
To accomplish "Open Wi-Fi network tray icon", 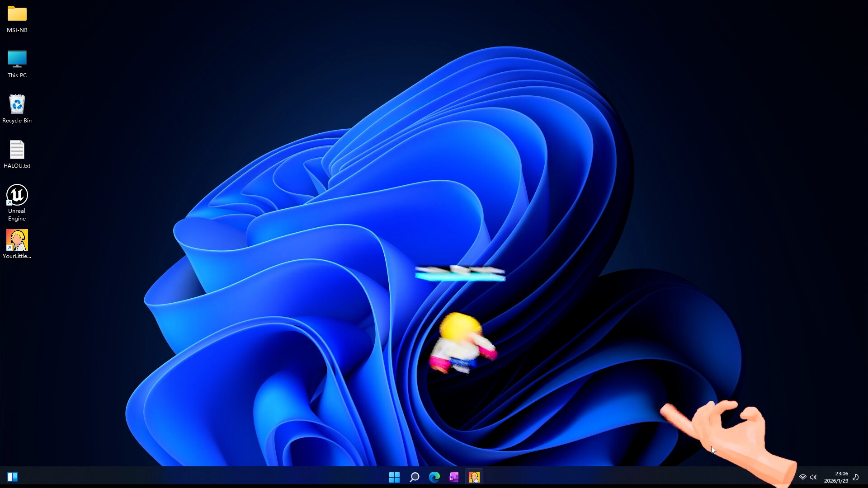I will (x=803, y=477).
